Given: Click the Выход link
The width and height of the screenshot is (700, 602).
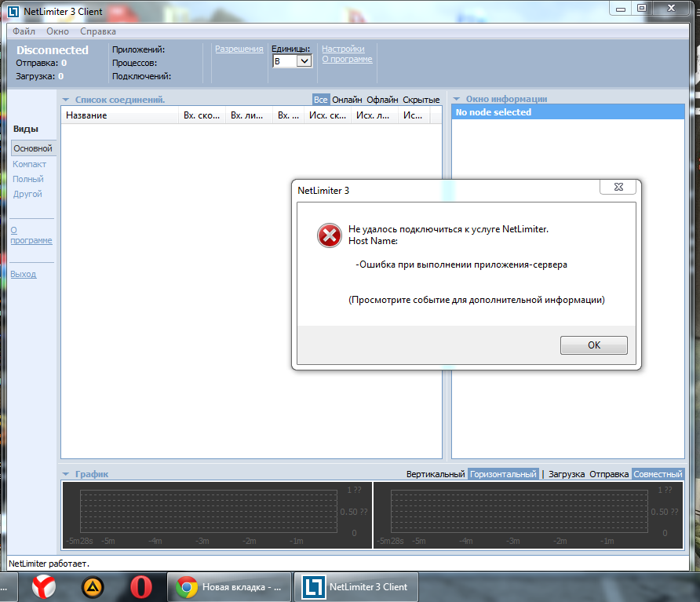Looking at the screenshot, I should pos(24,274).
